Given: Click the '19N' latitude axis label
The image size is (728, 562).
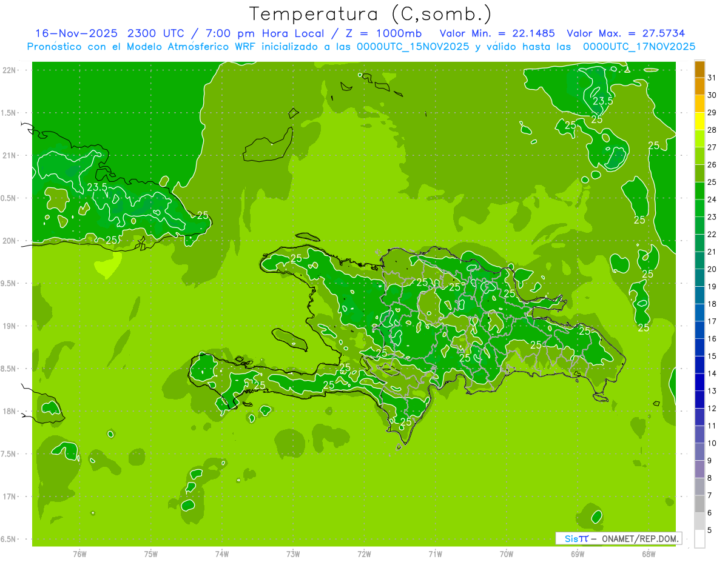Looking at the screenshot, I should pyautogui.click(x=9, y=326).
